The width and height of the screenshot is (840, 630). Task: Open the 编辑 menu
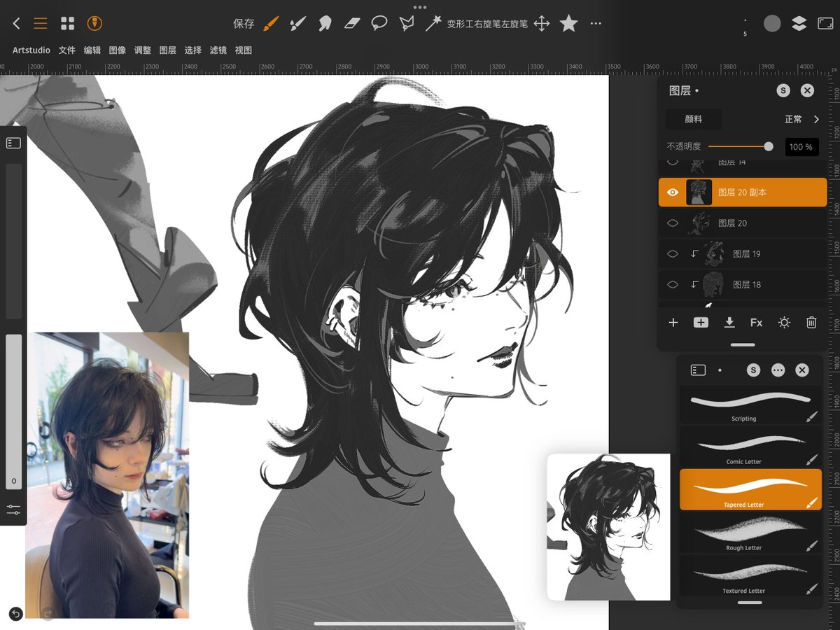pyautogui.click(x=92, y=50)
